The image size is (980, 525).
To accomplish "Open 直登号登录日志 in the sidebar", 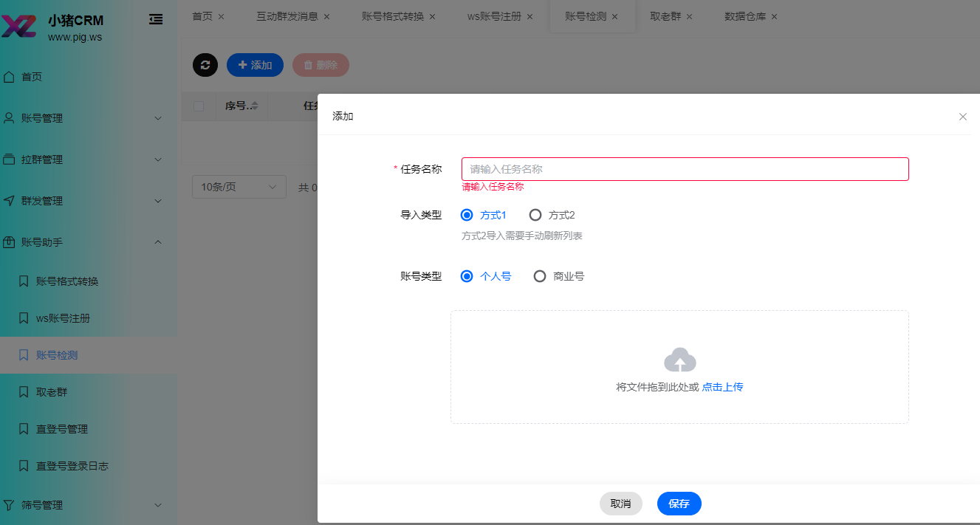I will tap(89, 466).
